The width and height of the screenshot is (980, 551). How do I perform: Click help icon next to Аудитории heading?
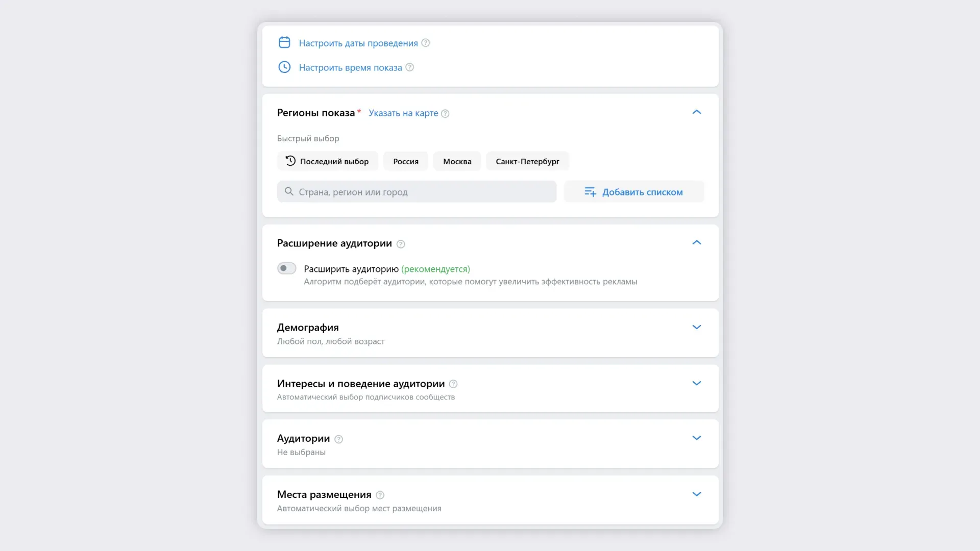(338, 439)
